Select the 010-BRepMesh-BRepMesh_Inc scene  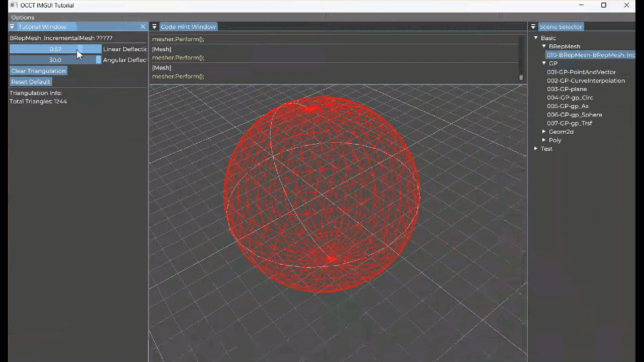coord(591,55)
